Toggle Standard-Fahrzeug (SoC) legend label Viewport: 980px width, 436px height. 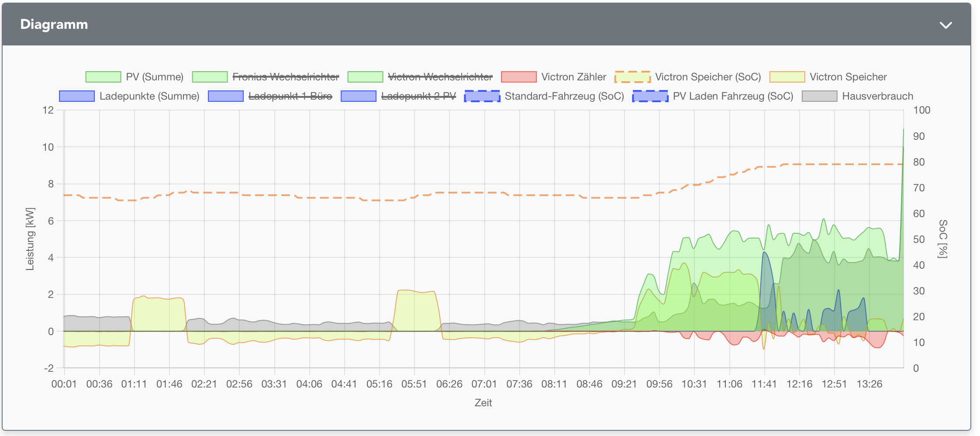point(564,96)
